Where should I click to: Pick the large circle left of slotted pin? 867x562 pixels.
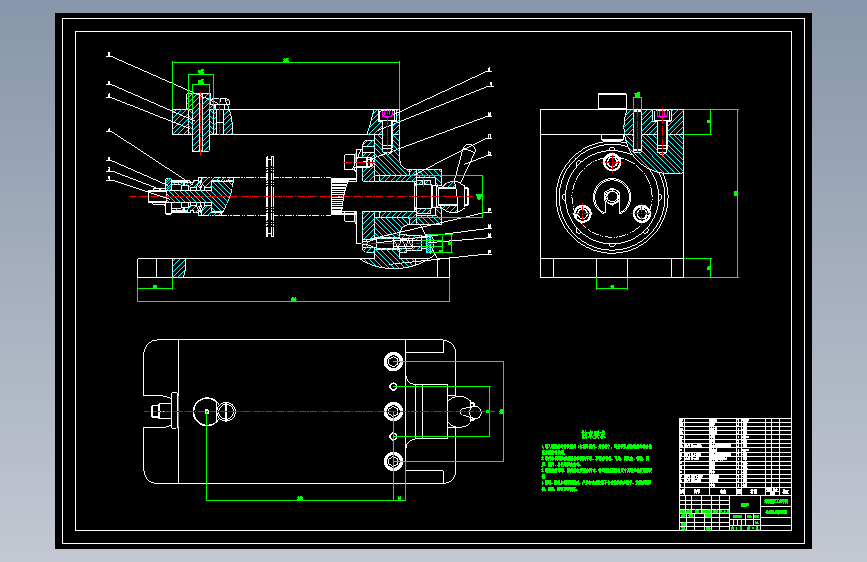point(206,412)
